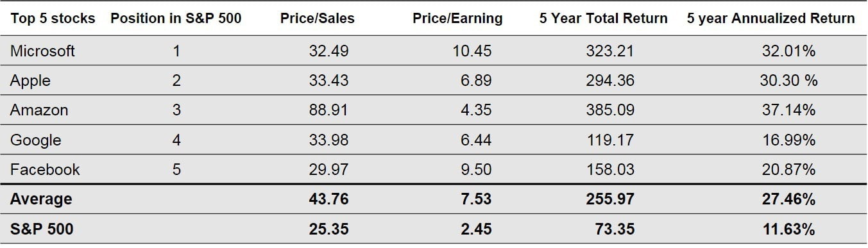Select the Amazon row label
868x248 pixels.
tap(39, 110)
